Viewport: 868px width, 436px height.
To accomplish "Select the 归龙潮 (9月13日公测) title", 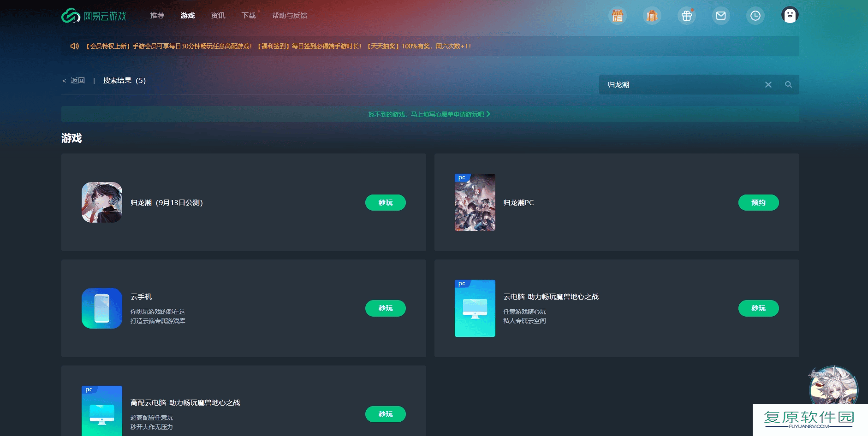I will click(167, 203).
